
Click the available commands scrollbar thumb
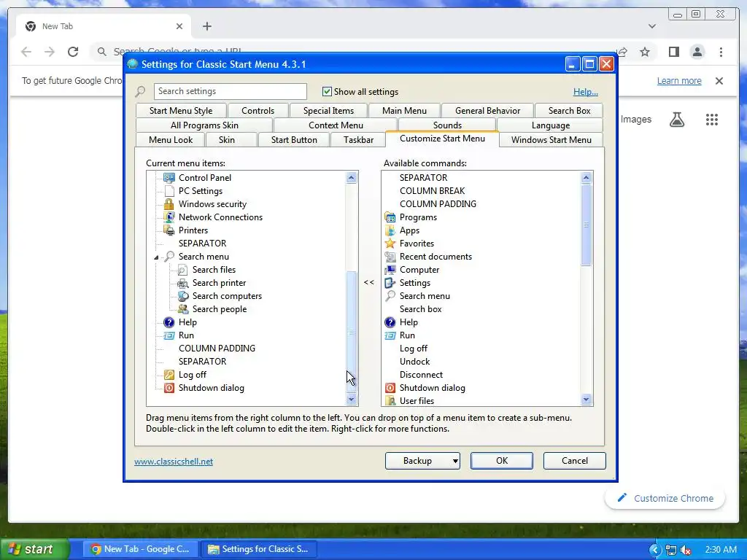pyautogui.click(x=586, y=225)
